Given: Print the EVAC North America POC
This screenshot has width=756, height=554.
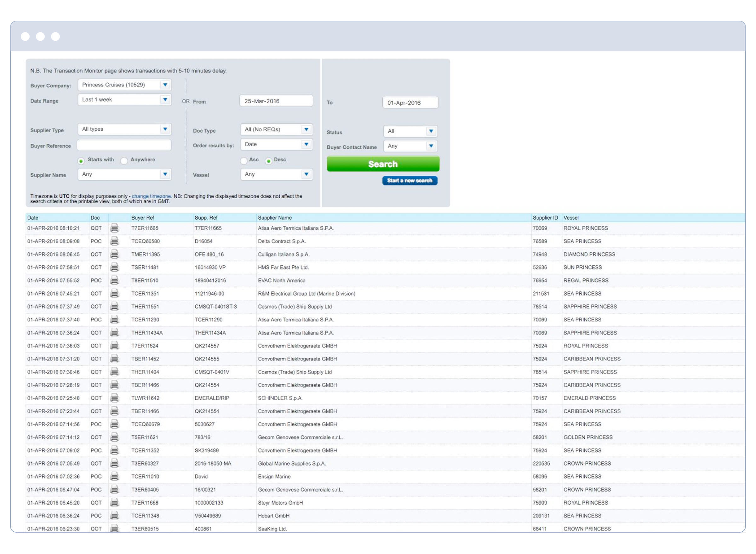Looking at the screenshot, I should [x=115, y=280].
